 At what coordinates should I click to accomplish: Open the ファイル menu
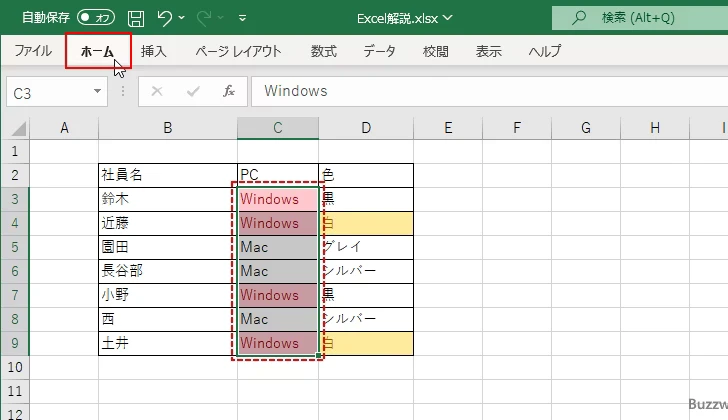click(x=33, y=51)
